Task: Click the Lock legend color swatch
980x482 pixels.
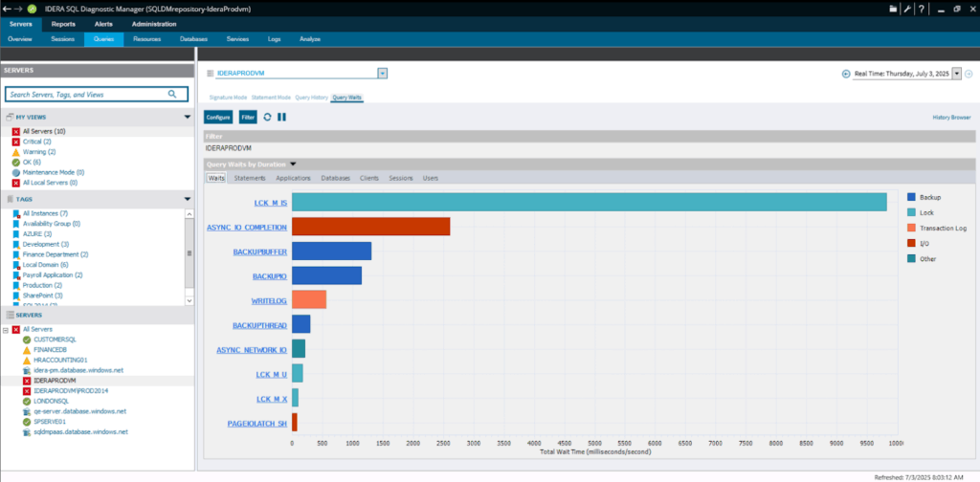Action: (x=911, y=213)
